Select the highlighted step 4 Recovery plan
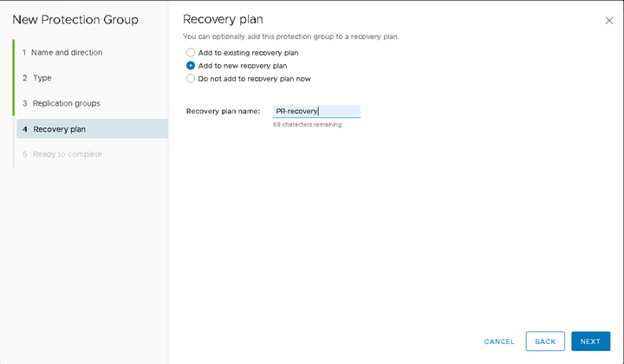The width and height of the screenshot is (624, 364). point(93,129)
